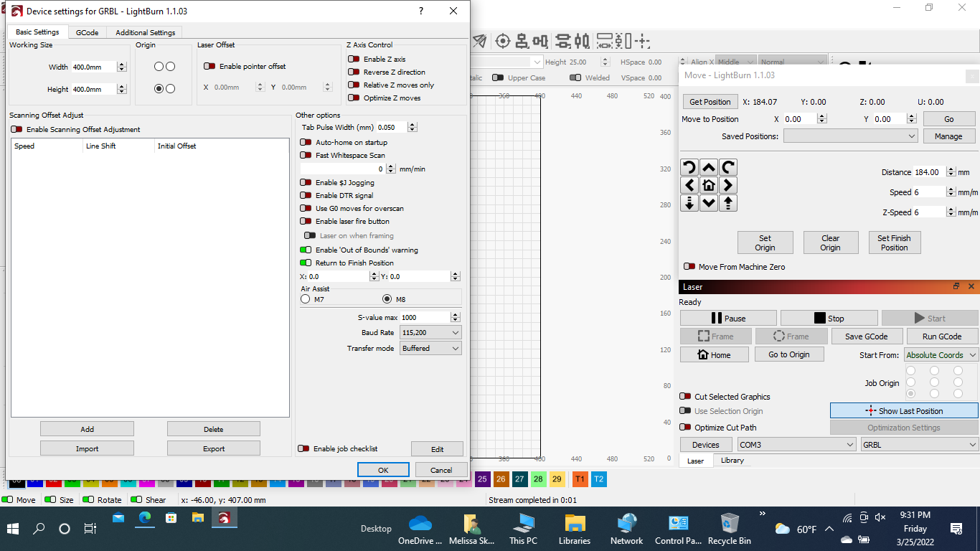This screenshot has width=980, height=551.
Task: Open the Start From dropdown
Action: click(x=941, y=355)
